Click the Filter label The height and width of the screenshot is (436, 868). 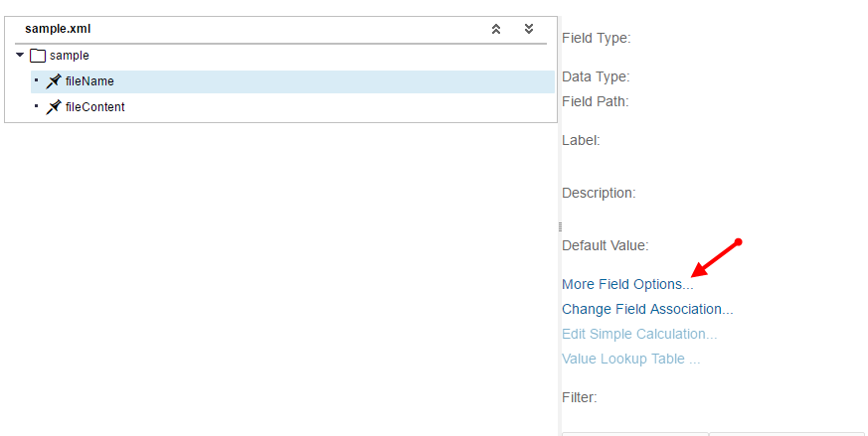579,397
